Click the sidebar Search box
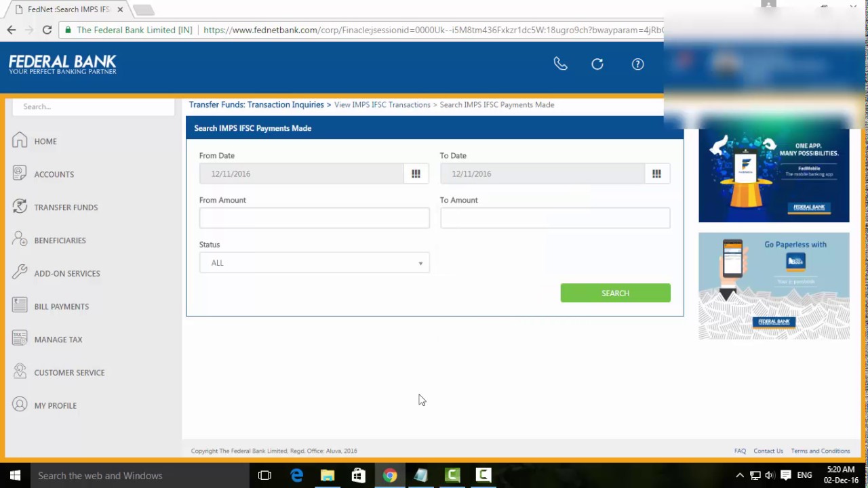 tap(94, 106)
